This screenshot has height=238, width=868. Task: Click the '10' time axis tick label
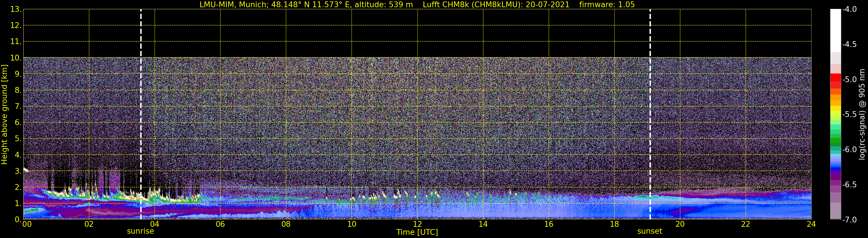(352, 224)
